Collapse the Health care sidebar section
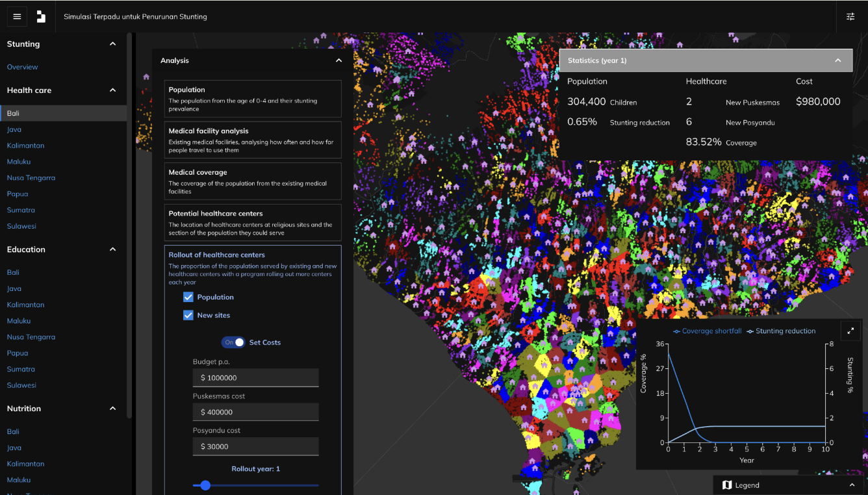The image size is (868, 495). tap(112, 90)
